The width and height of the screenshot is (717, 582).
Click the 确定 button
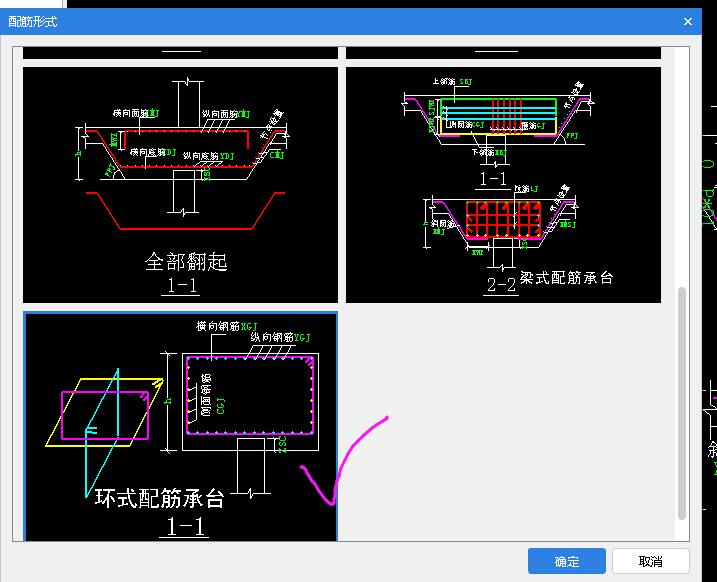tap(567, 561)
